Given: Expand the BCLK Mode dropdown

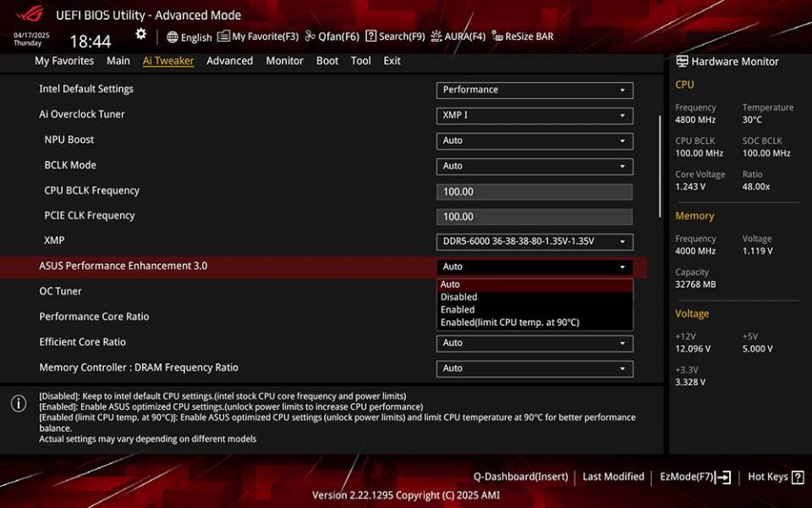Looking at the screenshot, I should [535, 167].
